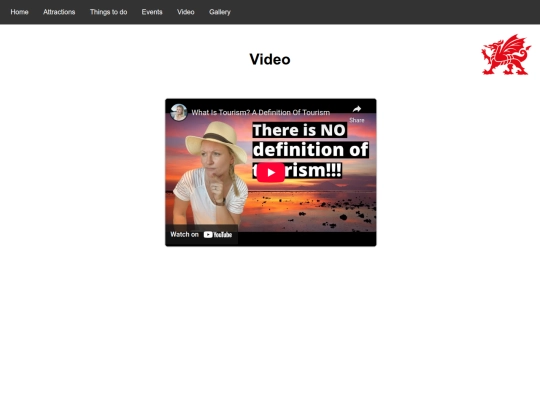
Task: Open video title 'What Is Tourism? A Definition Of Tourism'
Action: pyautogui.click(x=261, y=112)
